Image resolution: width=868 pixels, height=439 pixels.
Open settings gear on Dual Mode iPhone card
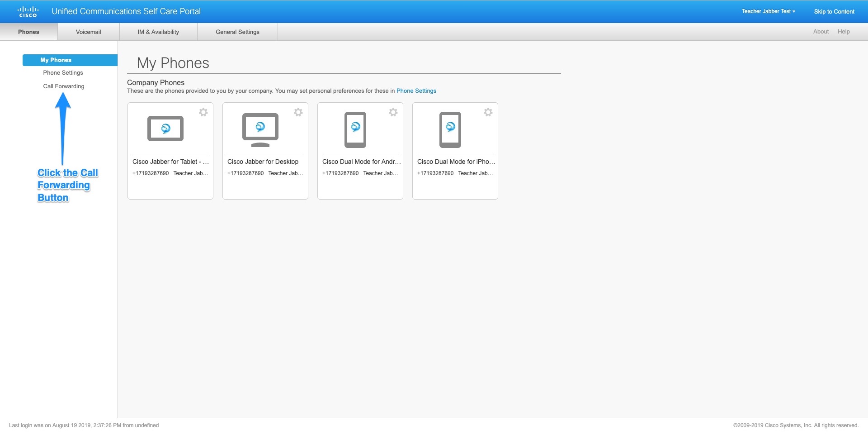click(488, 112)
